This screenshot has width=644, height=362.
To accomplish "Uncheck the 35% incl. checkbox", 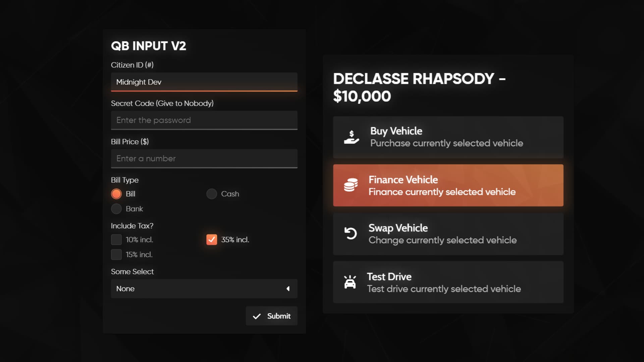I will tap(212, 240).
